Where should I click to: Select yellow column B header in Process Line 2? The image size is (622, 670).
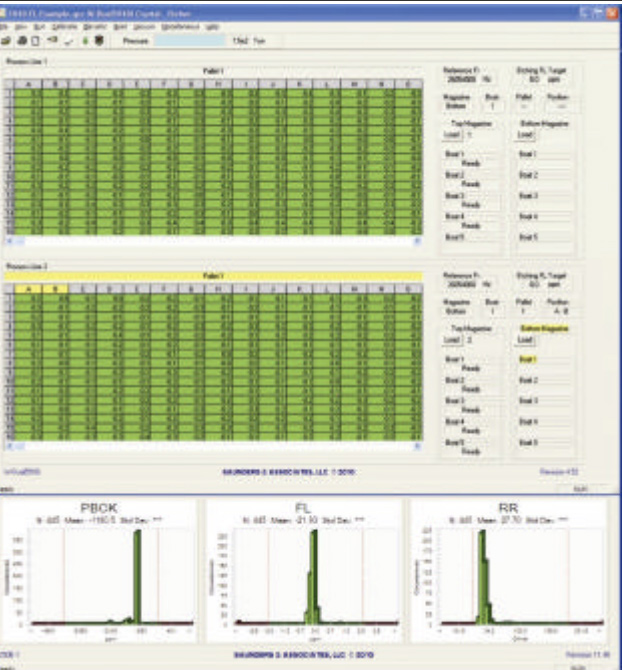(55, 289)
